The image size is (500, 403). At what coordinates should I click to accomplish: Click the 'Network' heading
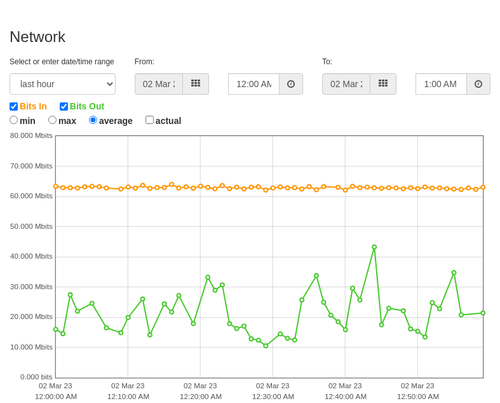pos(37,37)
